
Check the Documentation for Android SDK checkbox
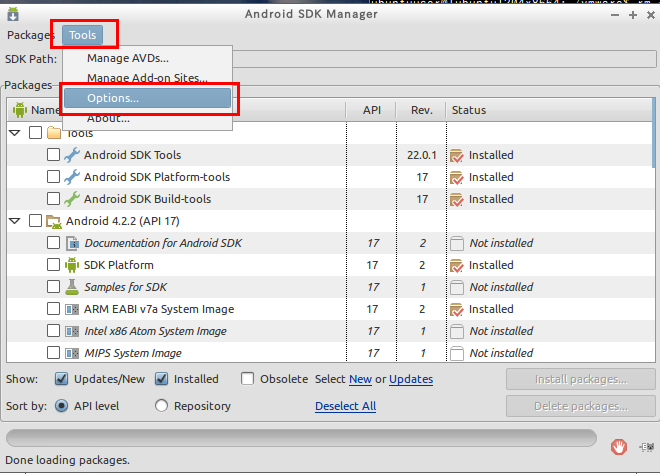pos(53,242)
